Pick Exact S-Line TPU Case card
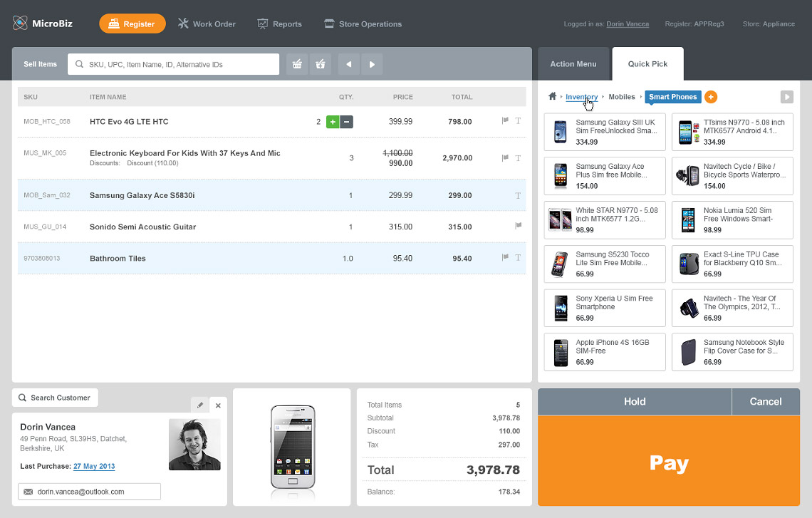This screenshot has width=812, height=518. pyautogui.click(x=732, y=264)
